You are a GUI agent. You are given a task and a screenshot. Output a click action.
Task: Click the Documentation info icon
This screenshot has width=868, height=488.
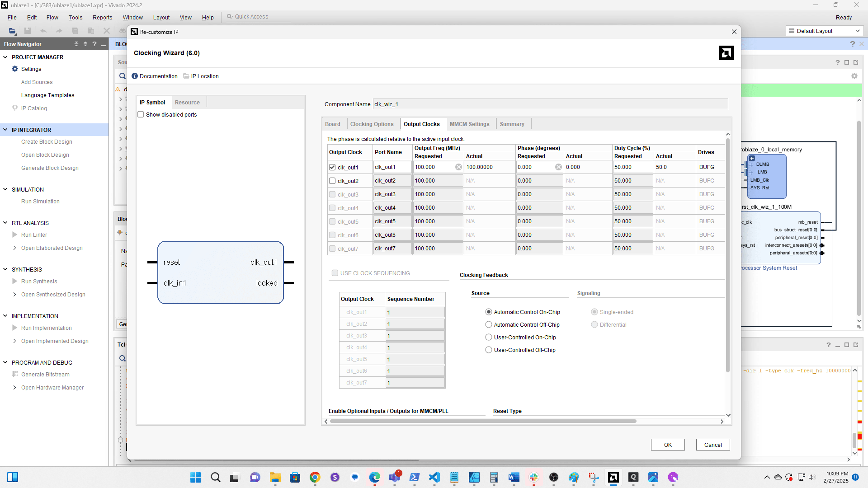point(135,76)
